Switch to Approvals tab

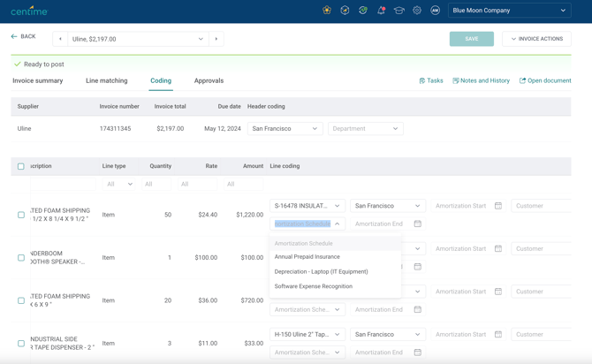point(209,80)
